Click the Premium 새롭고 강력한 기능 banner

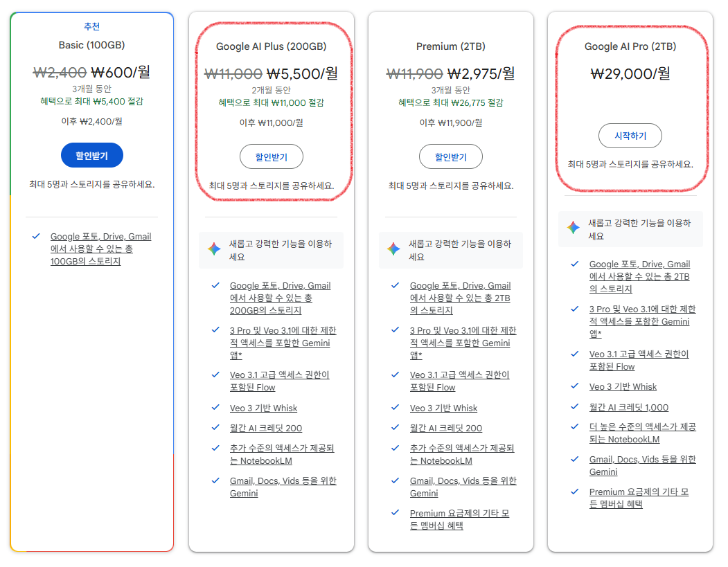451,250
